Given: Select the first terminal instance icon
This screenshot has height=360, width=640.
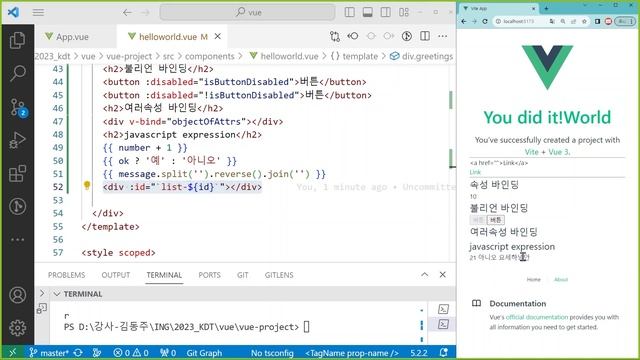Looking at the screenshot, I should (443, 309).
